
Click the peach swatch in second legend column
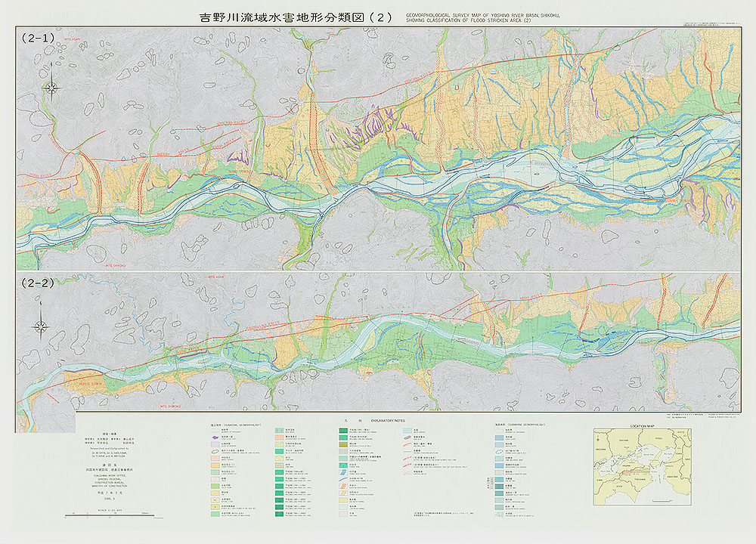[279, 436]
